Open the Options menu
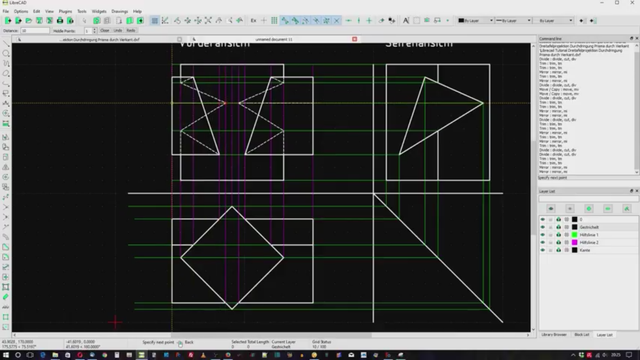640x360 pixels. pyautogui.click(x=21, y=11)
